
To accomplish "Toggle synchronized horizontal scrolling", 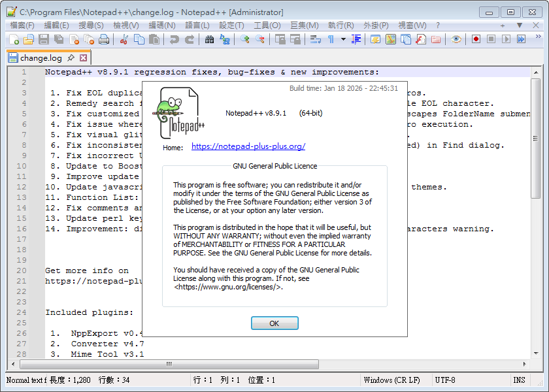I will click(x=295, y=39).
